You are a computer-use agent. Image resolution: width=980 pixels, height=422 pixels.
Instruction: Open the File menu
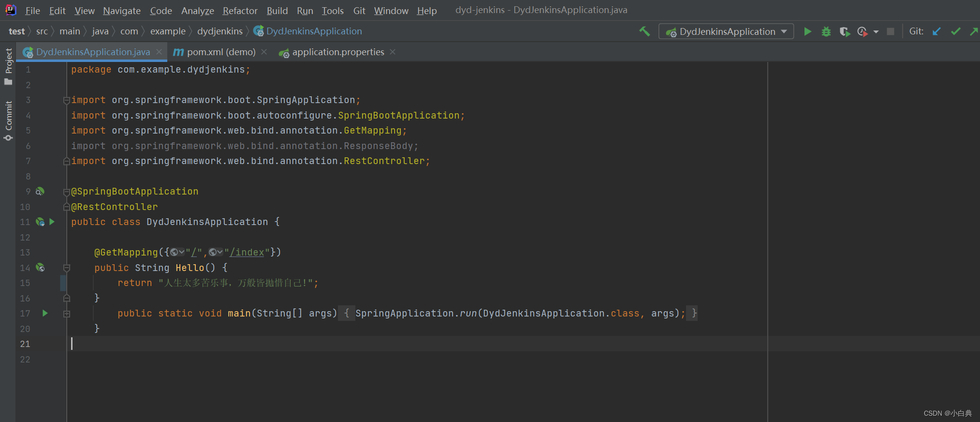(32, 11)
